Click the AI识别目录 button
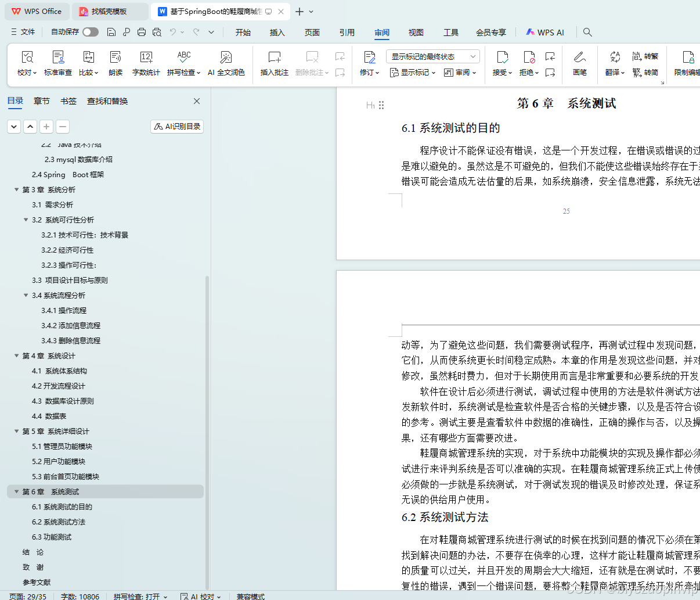This screenshot has width=700, height=600. coord(176,126)
